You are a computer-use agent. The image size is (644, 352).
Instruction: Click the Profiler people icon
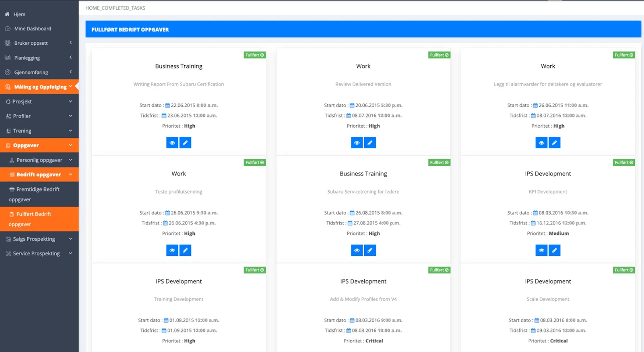tap(8, 116)
